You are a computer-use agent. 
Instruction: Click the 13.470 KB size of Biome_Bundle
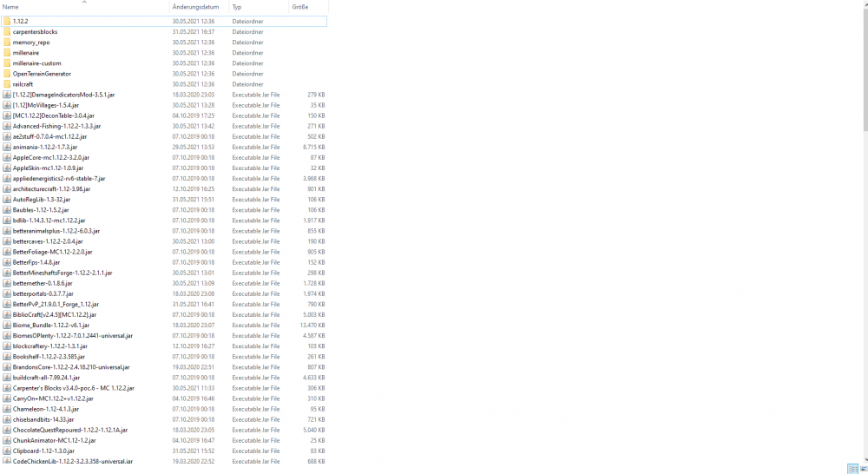pos(312,325)
